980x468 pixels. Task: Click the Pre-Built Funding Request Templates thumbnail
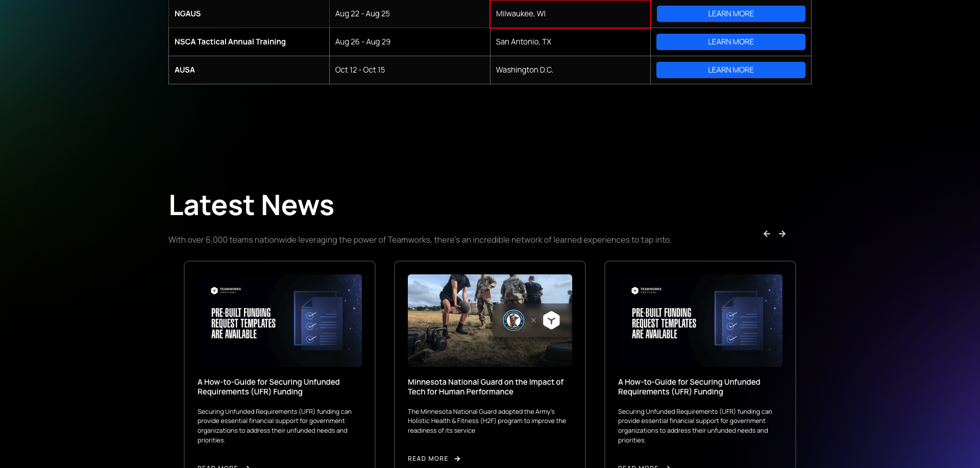click(280, 320)
